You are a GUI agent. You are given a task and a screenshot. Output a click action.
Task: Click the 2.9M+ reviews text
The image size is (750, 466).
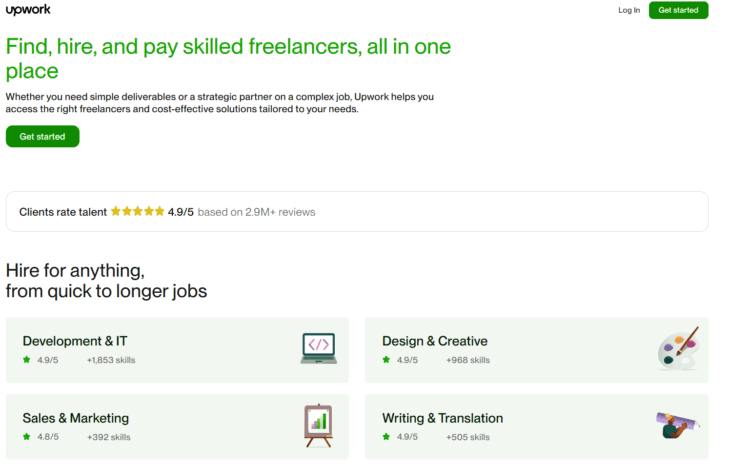[280, 212]
